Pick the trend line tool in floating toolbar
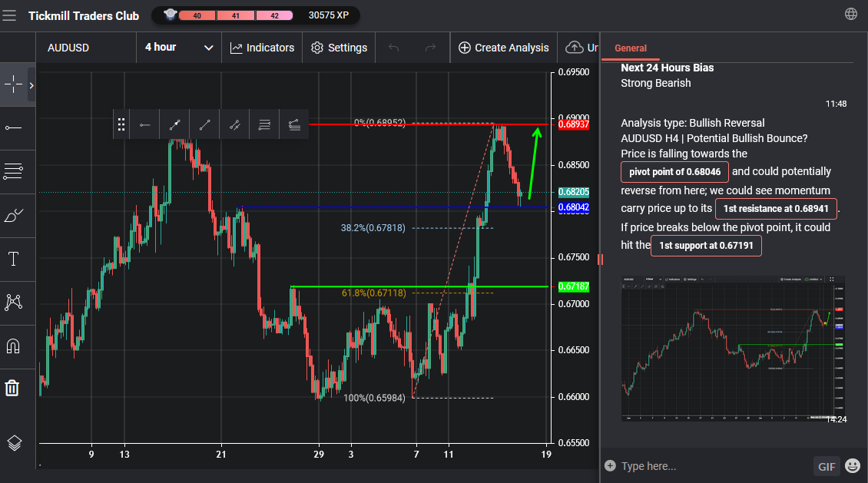Image resolution: width=868 pixels, height=483 pixels. 205,125
